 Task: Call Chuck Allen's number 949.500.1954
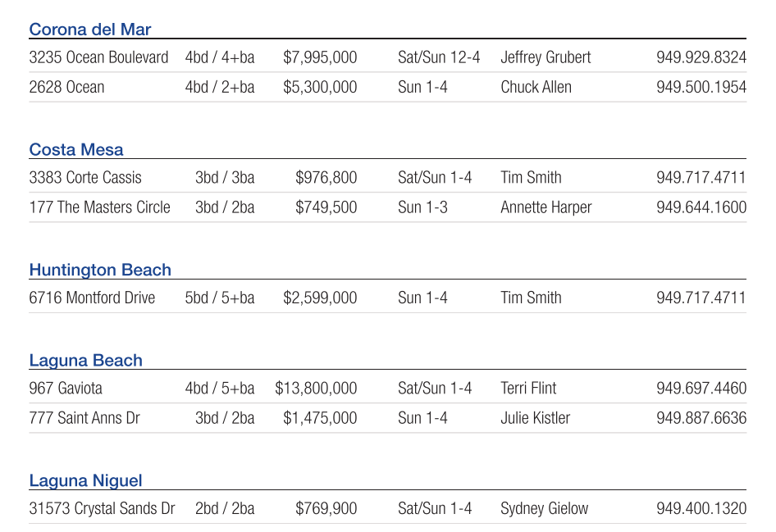pos(701,87)
